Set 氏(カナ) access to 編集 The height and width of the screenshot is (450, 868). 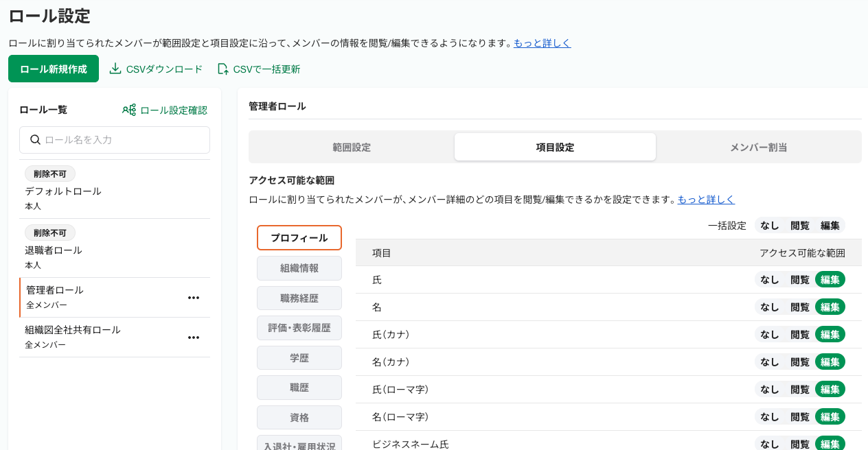coord(830,334)
